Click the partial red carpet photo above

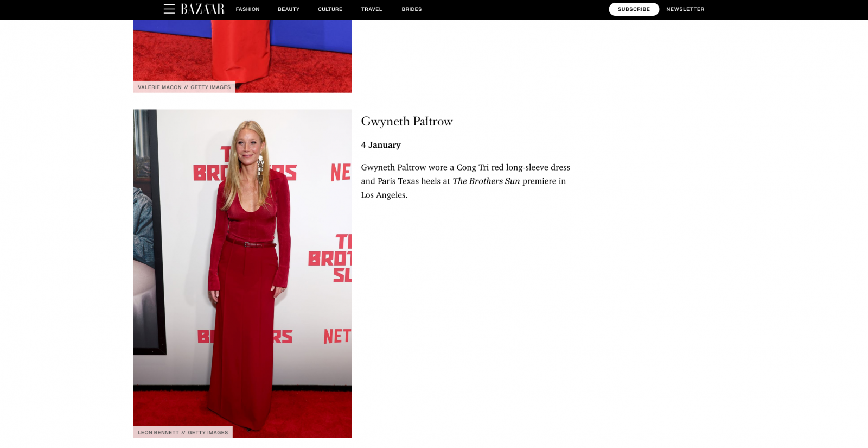[242, 56]
